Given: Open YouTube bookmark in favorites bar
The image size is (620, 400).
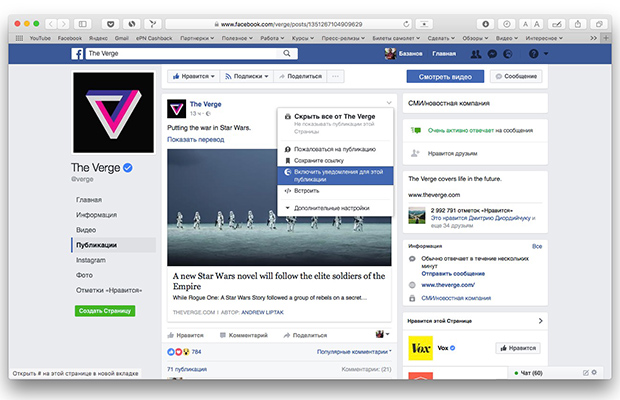Looking at the screenshot, I should 40,38.
